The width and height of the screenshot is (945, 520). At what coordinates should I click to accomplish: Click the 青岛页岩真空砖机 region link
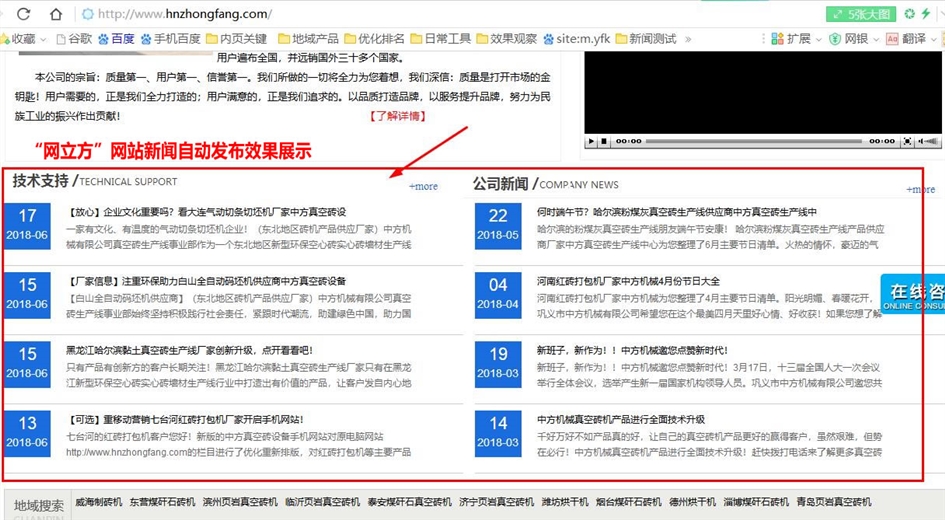pos(834,502)
